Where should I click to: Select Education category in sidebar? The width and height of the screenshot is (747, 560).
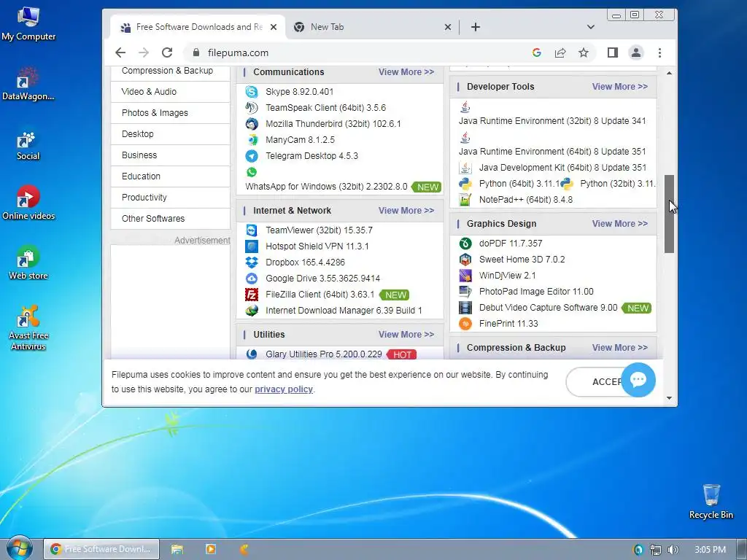click(x=170, y=176)
